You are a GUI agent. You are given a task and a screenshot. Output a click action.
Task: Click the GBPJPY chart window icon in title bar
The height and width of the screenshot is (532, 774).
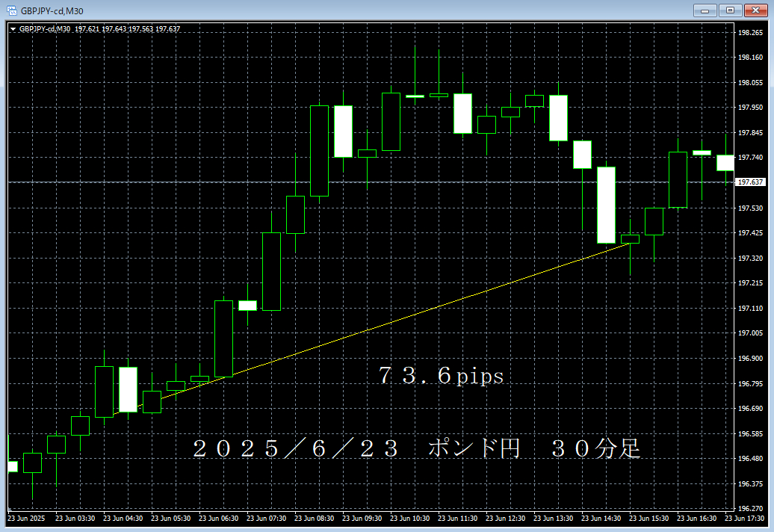coord(11,10)
